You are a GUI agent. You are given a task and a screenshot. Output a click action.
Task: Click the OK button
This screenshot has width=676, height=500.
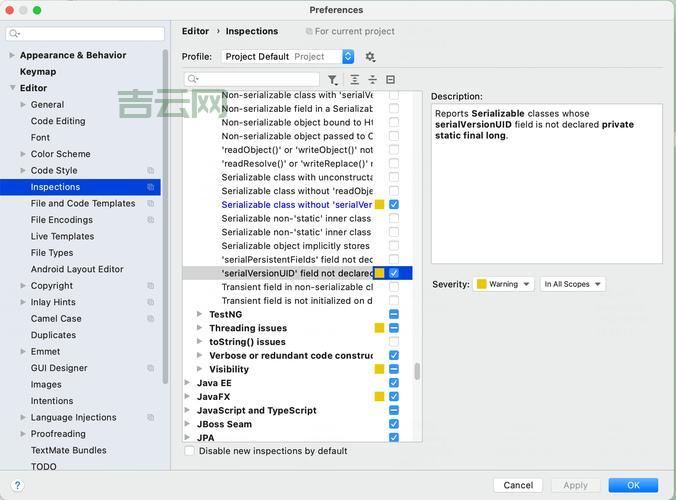(x=633, y=485)
